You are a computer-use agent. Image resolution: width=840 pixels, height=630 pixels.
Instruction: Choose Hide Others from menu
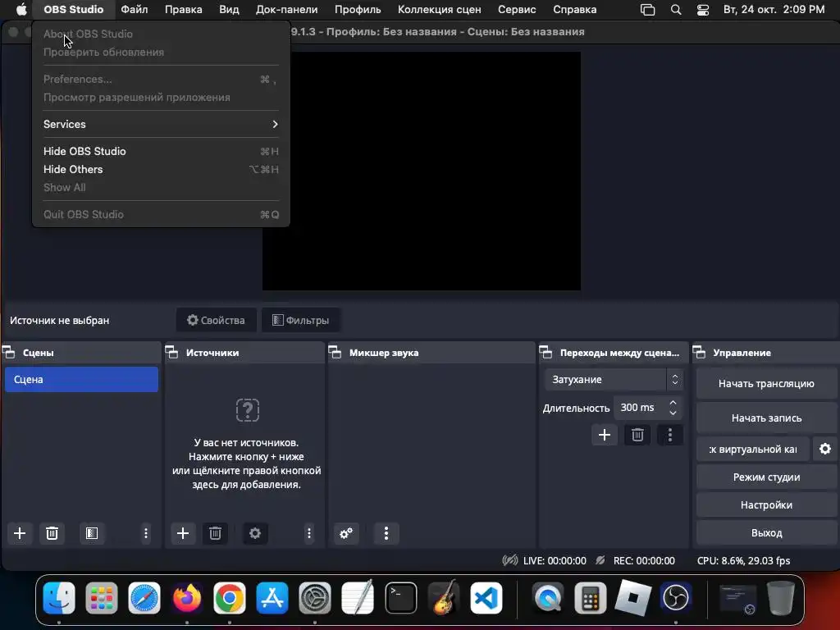pos(161,169)
